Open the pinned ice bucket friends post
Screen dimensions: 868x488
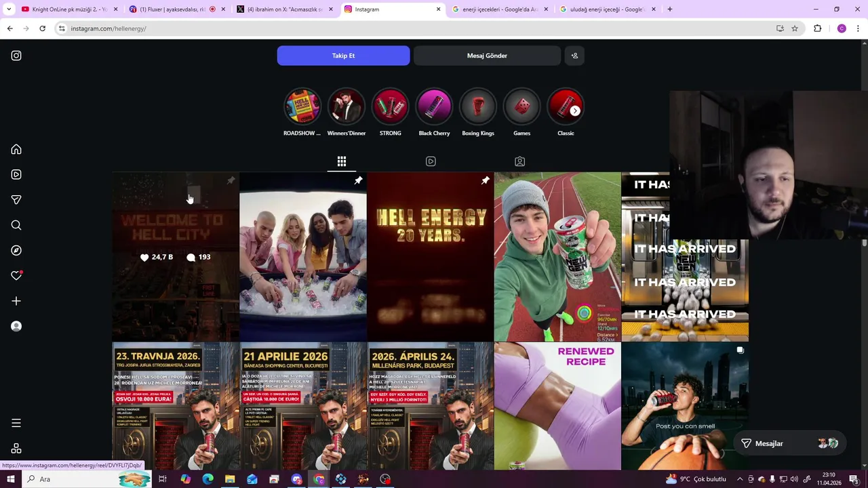(303, 257)
